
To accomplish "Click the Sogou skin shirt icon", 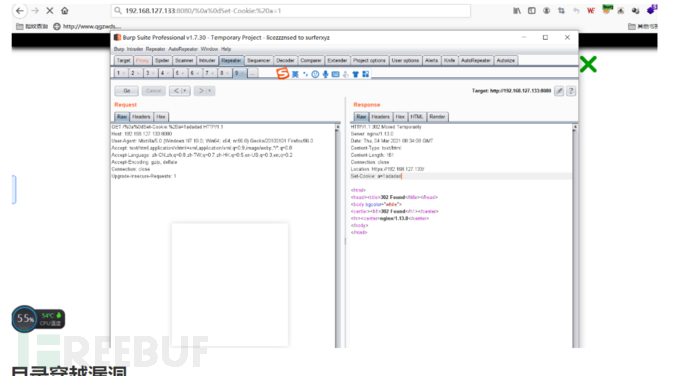I will coord(356,74).
